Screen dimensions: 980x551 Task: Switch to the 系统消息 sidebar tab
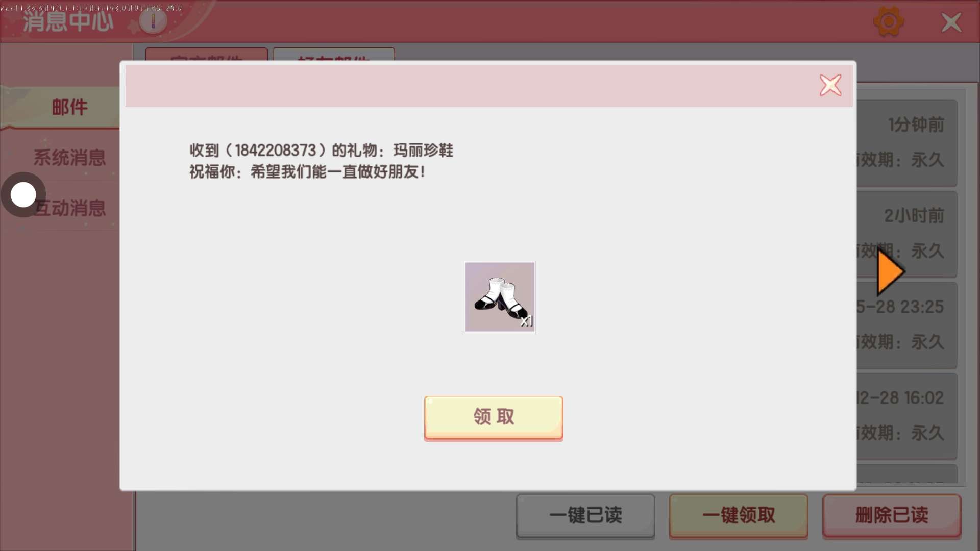(x=70, y=158)
